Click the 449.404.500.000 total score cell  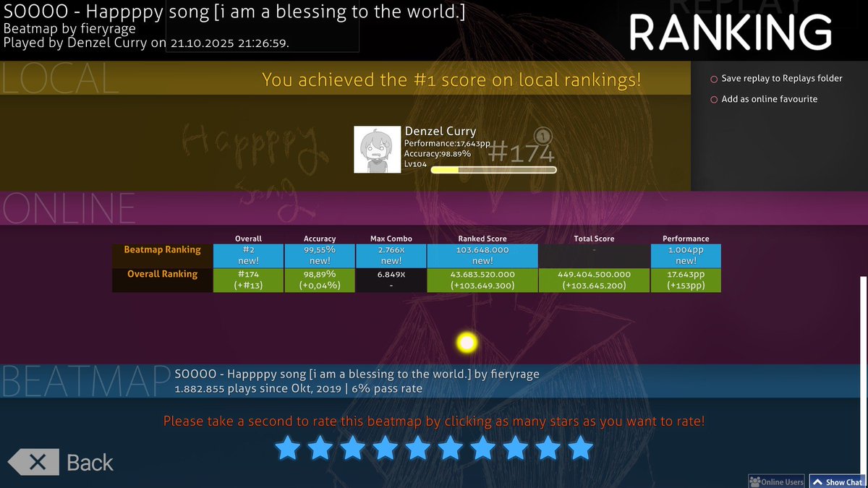coord(594,281)
